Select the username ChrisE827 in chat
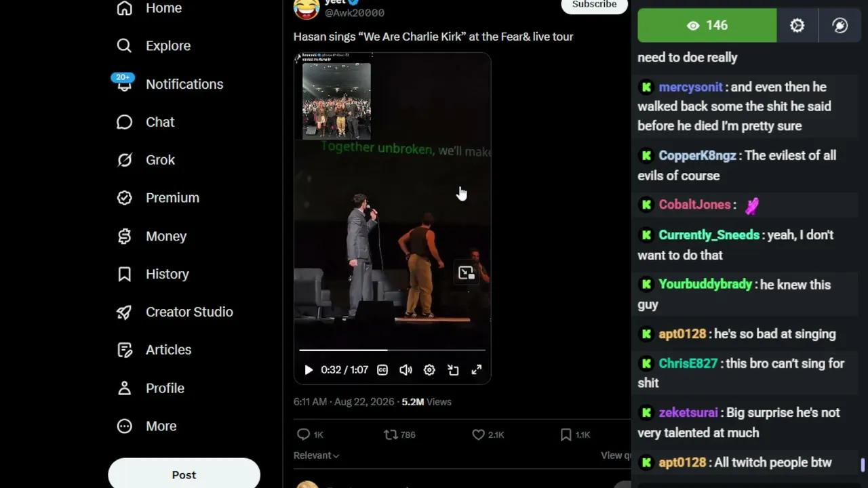 688,363
